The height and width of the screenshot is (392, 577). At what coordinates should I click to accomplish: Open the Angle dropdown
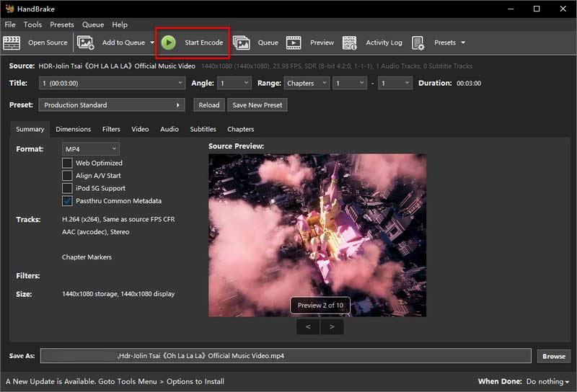pos(234,83)
